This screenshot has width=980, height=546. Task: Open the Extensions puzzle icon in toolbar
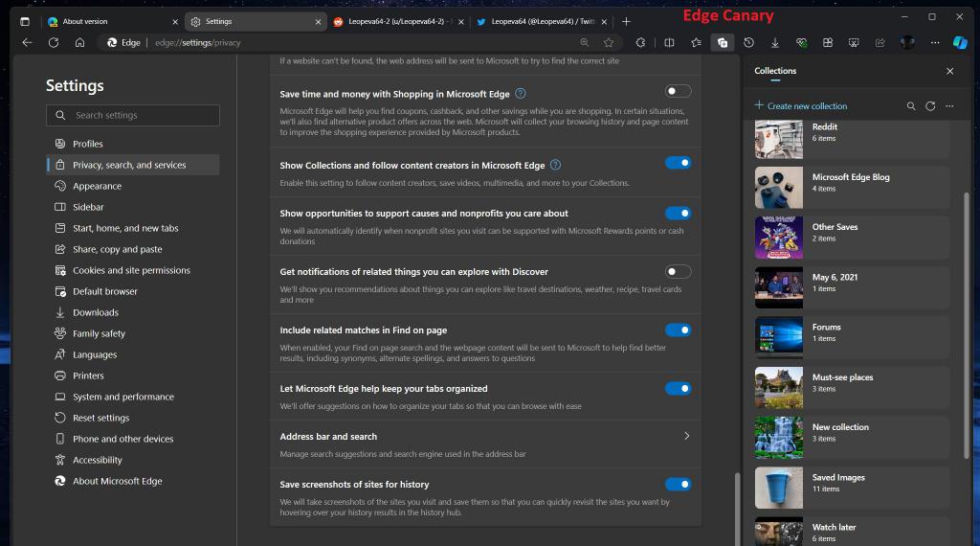[641, 42]
